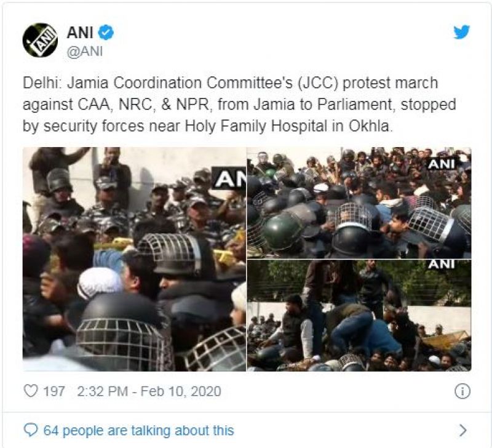
Task: Like the tweet with the heart icon
Action: coord(31,391)
